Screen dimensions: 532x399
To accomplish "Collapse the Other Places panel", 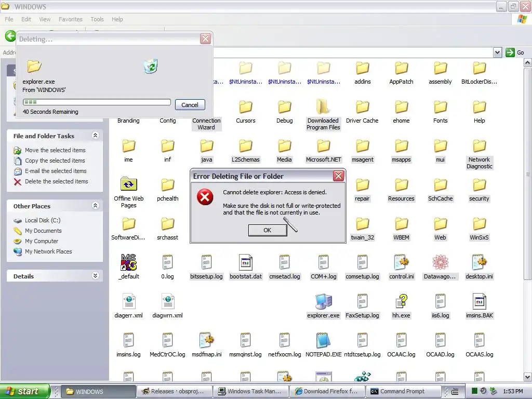I will (x=96, y=206).
